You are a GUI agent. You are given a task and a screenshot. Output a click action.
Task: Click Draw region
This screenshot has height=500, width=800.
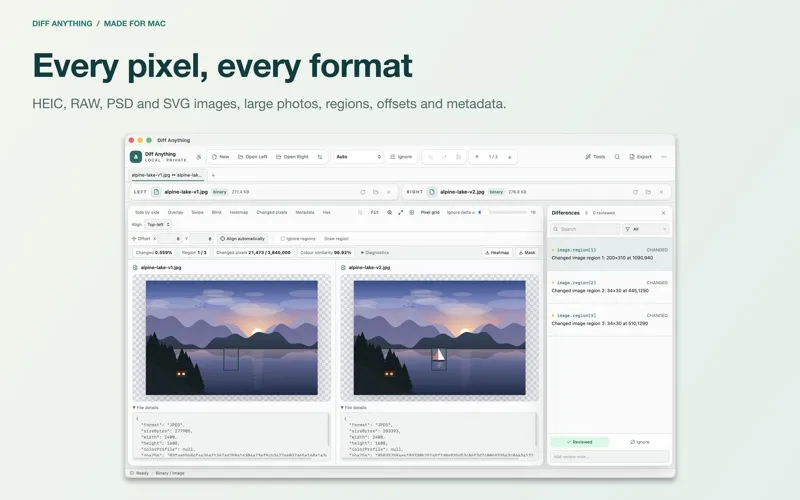(336, 238)
